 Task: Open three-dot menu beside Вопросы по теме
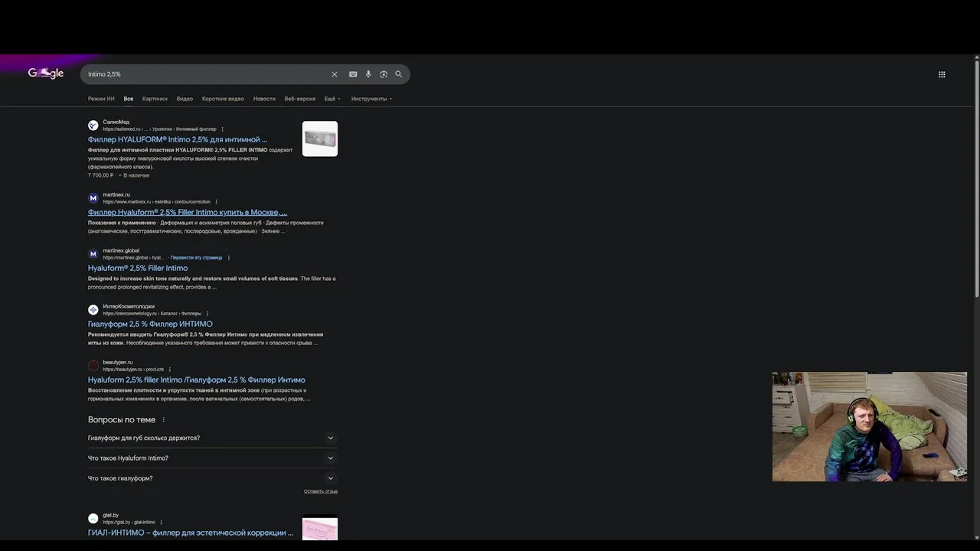pyautogui.click(x=163, y=420)
